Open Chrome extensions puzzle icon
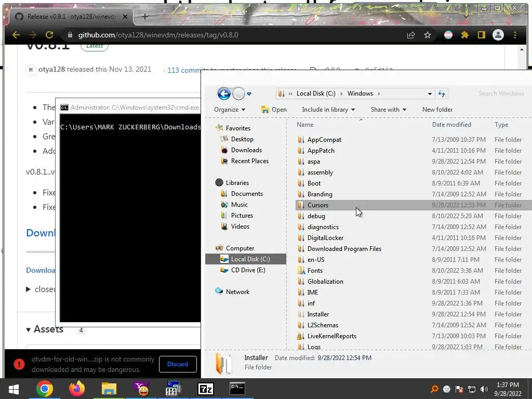 pyautogui.click(x=465, y=35)
